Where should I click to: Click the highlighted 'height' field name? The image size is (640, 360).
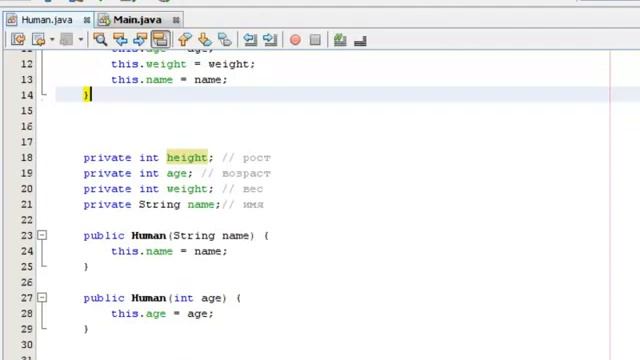(x=187, y=158)
